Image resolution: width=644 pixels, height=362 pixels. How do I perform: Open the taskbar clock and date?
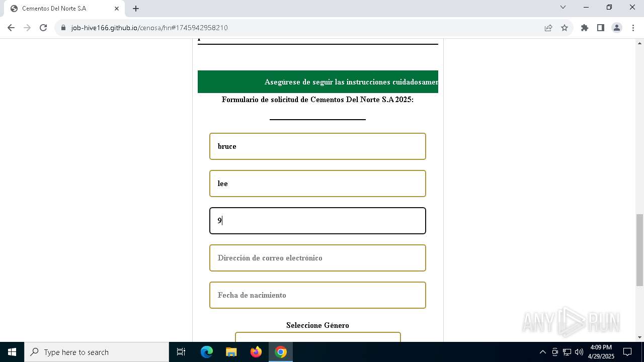[601, 352]
